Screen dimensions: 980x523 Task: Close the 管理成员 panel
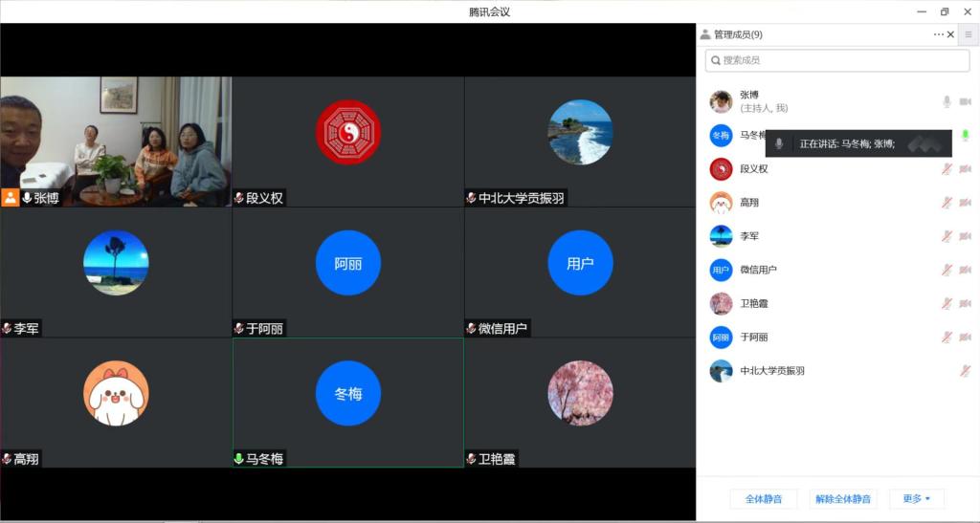click(950, 34)
